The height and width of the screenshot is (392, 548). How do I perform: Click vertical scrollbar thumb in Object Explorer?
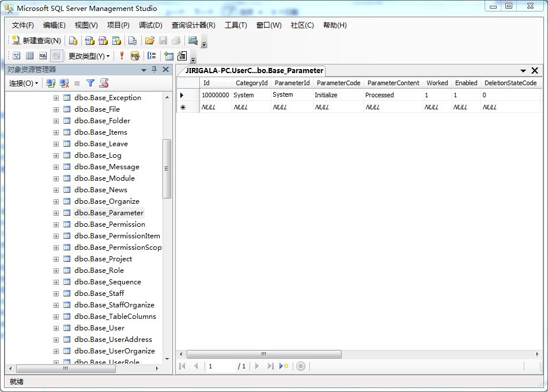pyautogui.click(x=167, y=169)
